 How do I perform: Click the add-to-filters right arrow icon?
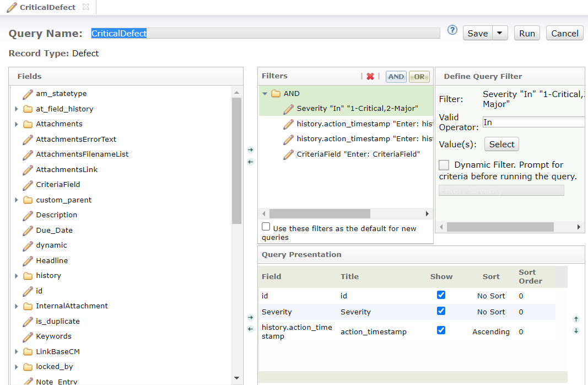(250, 149)
